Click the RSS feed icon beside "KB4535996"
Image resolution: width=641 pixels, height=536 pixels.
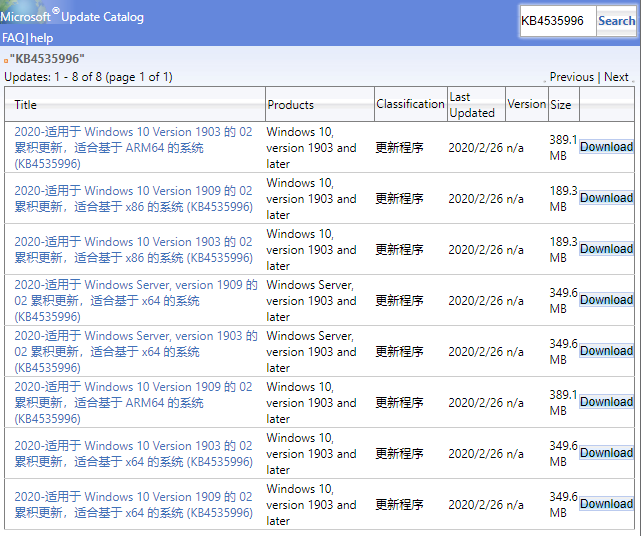tap(6, 61)
